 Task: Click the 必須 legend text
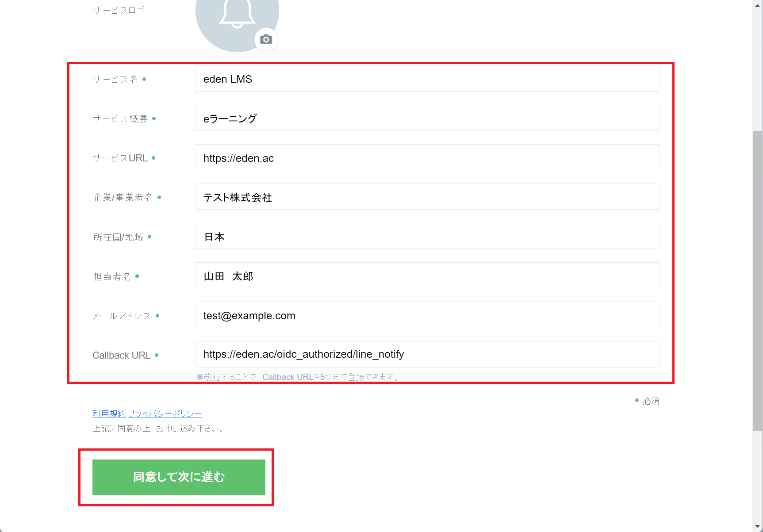pos(651,401)
